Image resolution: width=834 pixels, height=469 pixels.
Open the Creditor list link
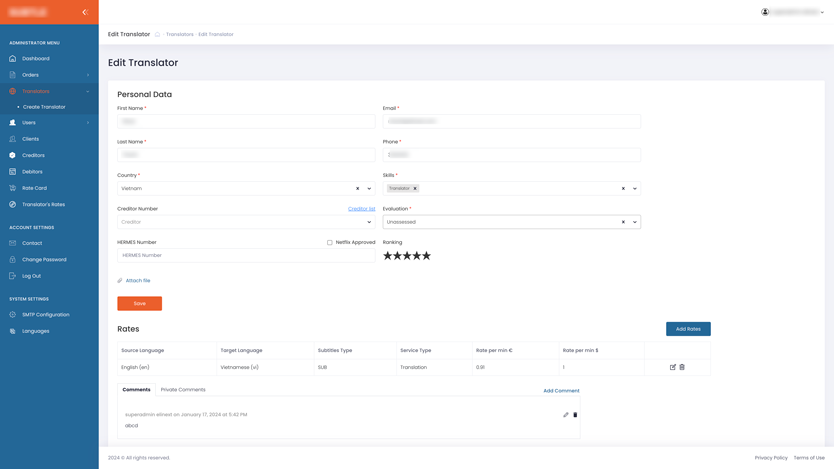click(361, 209)
